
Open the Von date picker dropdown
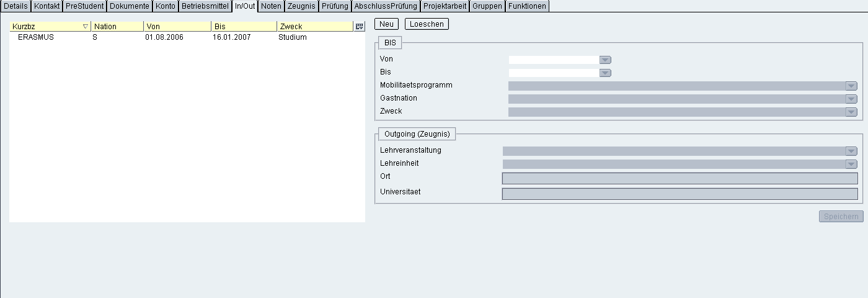point(605,60)
